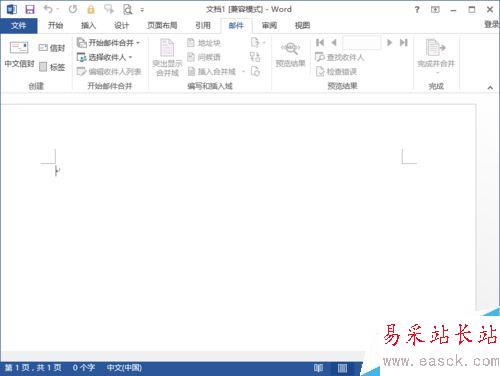This screenshot has height=376, width=500.
Task: Open the quick access toolbar customize arrow
Action: [142, 10]
